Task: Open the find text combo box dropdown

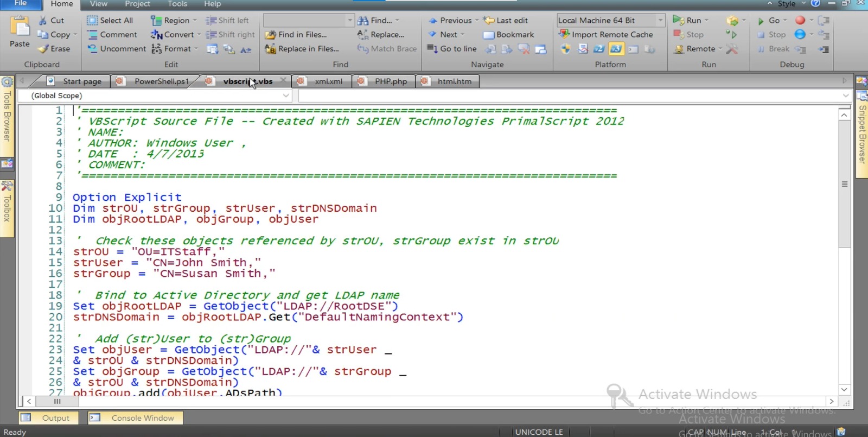Action: point(349,21)
